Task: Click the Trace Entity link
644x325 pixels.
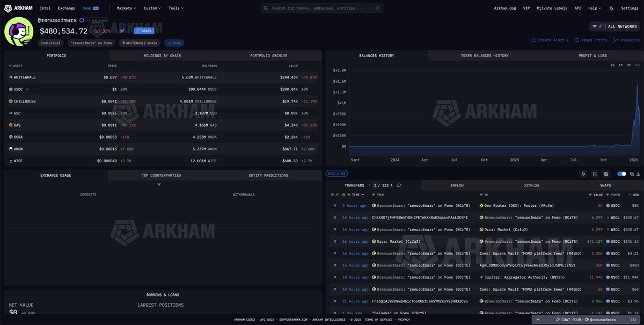Action: (590, 40)
